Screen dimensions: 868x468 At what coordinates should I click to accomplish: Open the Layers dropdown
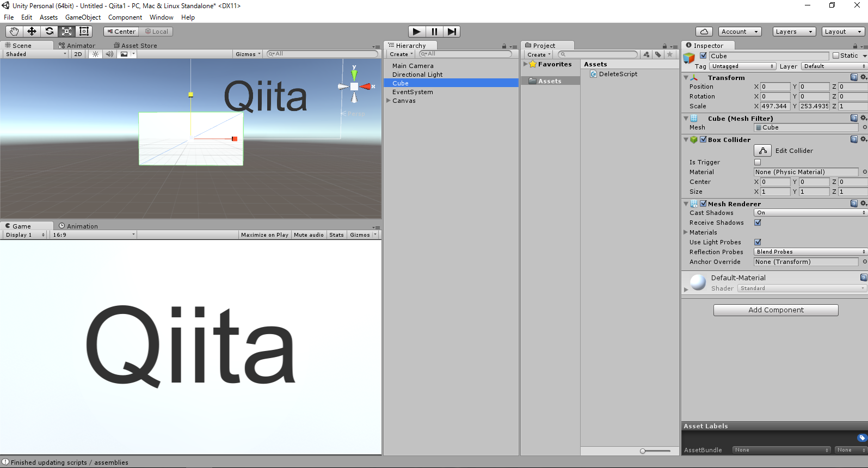(x=794, y=32)
